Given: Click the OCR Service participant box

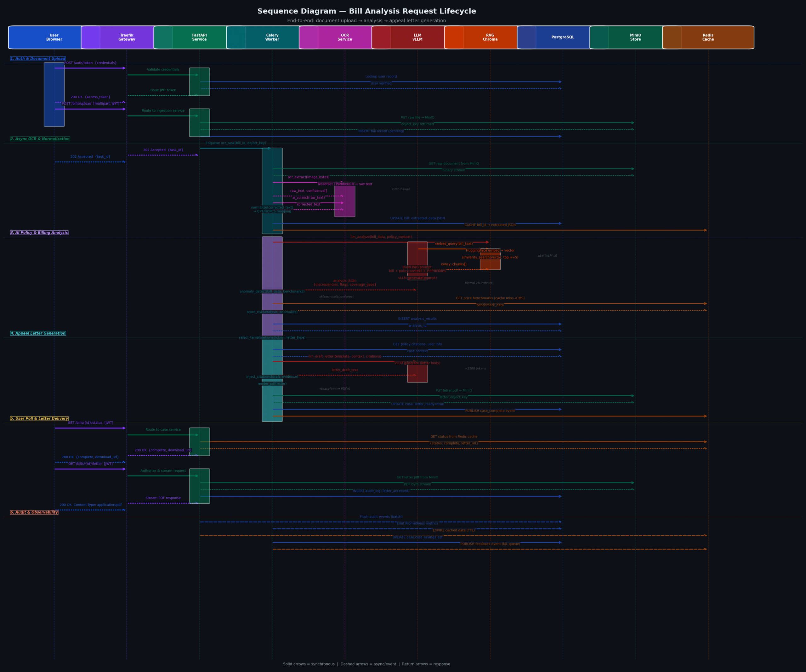Looking at the screenshot, I should tap(345, 37).
